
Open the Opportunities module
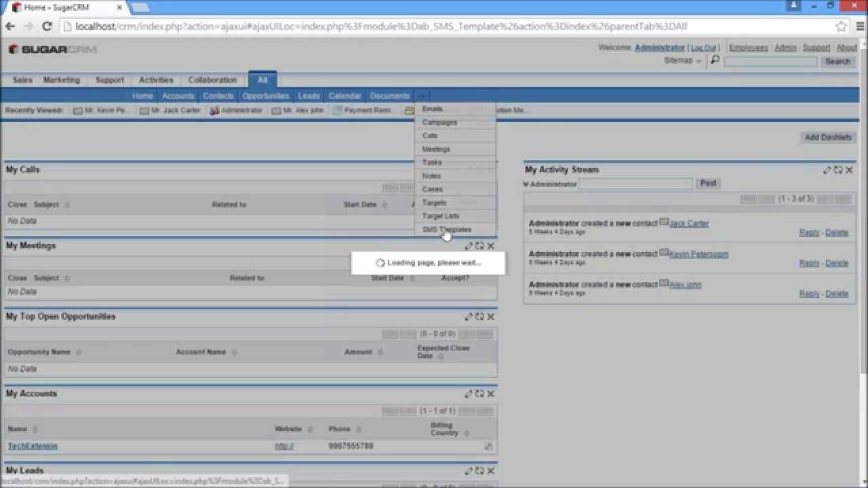(x=266, y=96)
